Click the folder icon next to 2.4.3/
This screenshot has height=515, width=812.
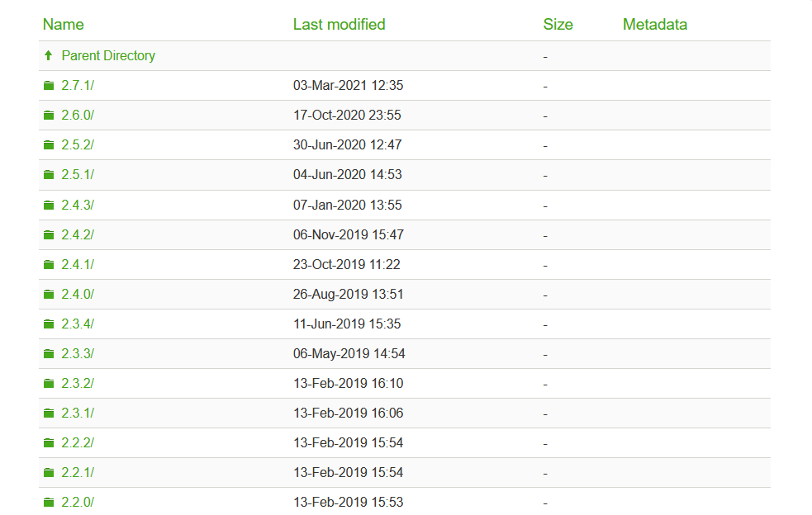pyautogui.click(x=49, y=205)
